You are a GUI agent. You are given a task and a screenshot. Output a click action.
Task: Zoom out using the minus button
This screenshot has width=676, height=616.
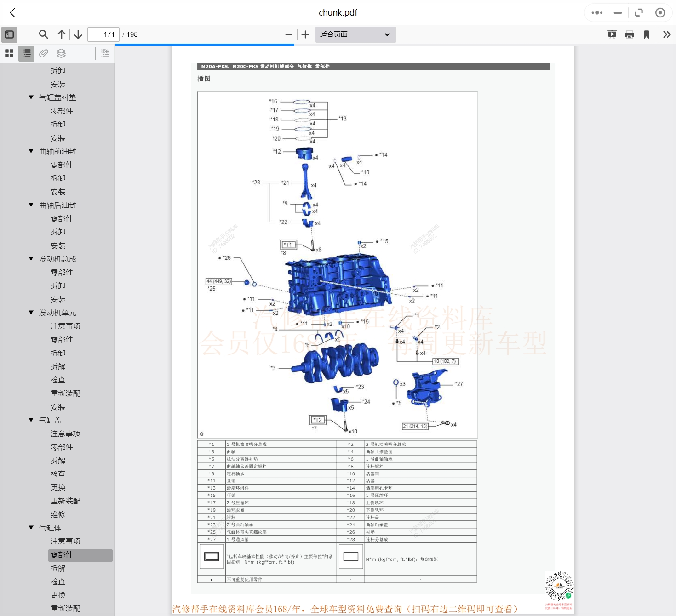point(289,34)
